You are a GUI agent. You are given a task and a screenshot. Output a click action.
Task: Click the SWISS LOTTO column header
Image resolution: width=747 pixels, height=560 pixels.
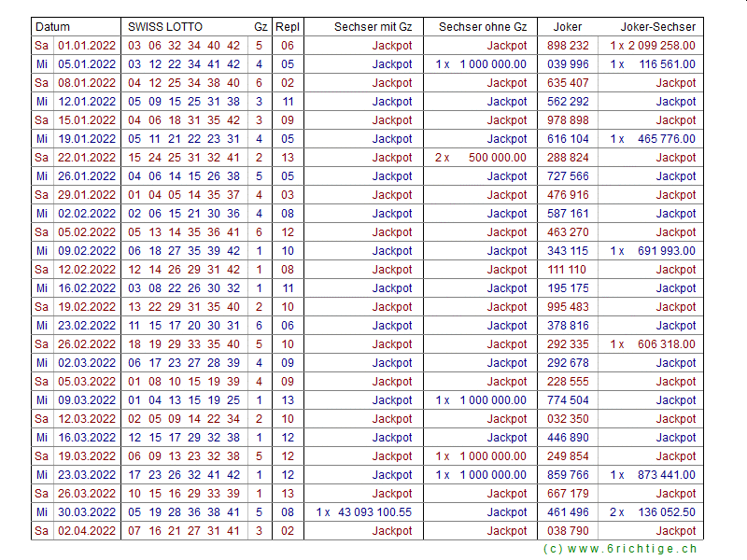164,27
